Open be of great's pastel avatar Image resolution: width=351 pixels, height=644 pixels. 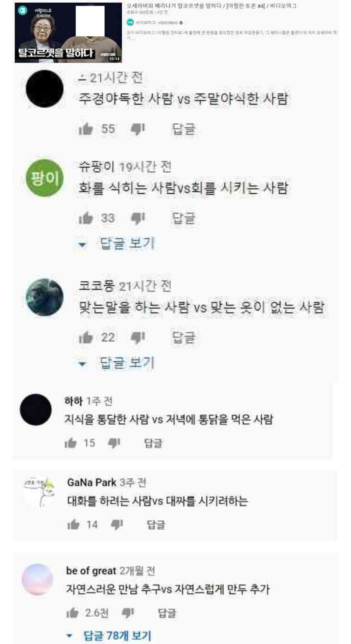(37, 579)
